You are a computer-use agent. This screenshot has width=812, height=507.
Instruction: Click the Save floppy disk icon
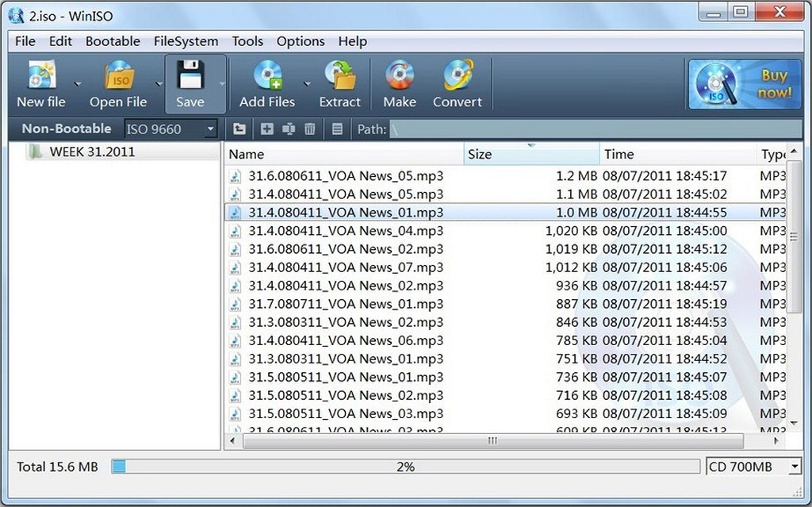[190, 75]
